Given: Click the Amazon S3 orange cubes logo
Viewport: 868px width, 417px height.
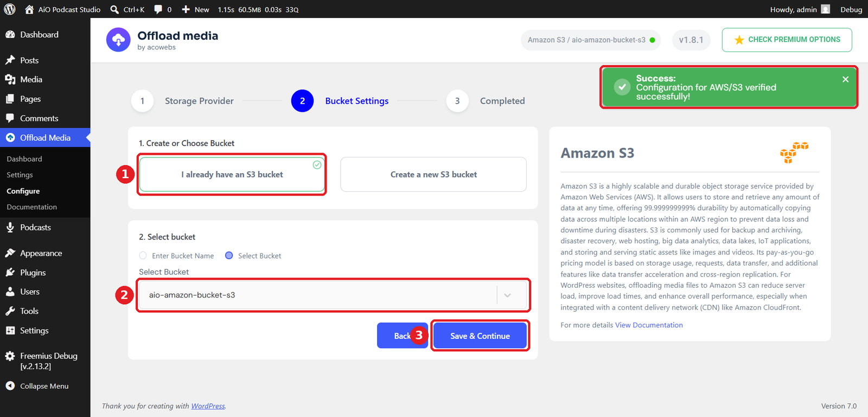Looking at the screenshot, I should [x=794, y=153].
